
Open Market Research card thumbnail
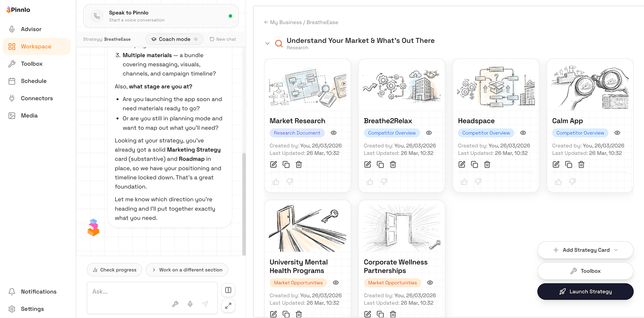pyautogui.click(x=308, y=85)
